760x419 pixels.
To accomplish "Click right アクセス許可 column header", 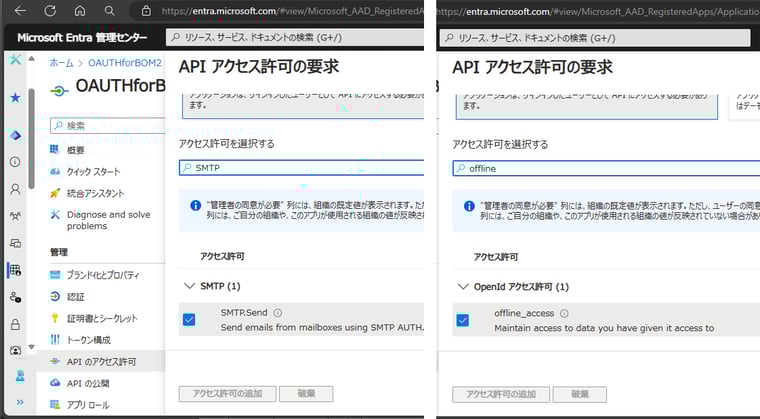I will (496, 257).
